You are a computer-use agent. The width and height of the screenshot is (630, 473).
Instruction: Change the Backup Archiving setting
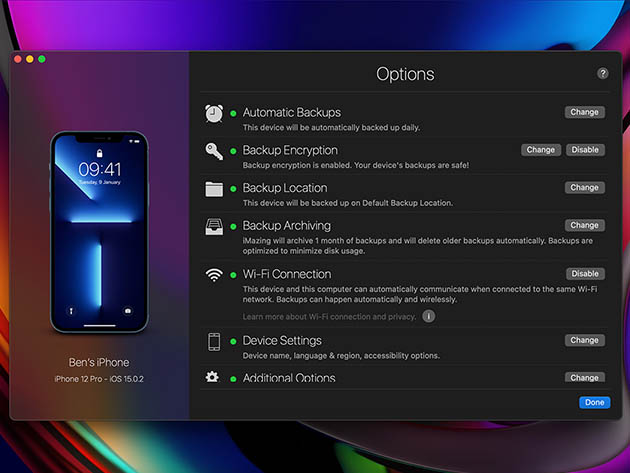tap(585, 225)
